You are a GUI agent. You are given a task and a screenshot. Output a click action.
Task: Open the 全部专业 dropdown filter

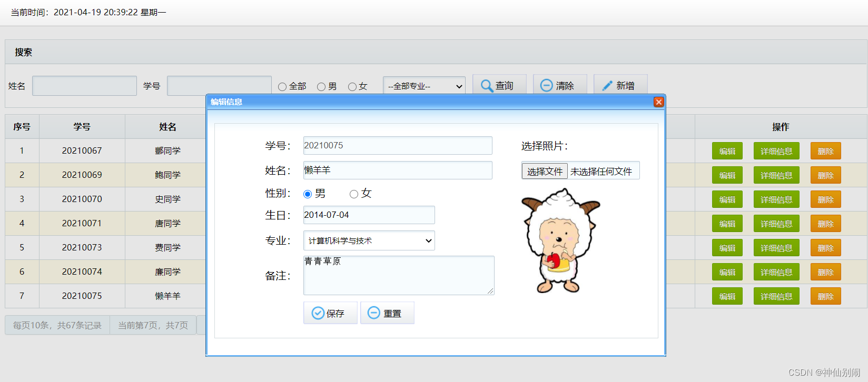[x=424, y=86]
